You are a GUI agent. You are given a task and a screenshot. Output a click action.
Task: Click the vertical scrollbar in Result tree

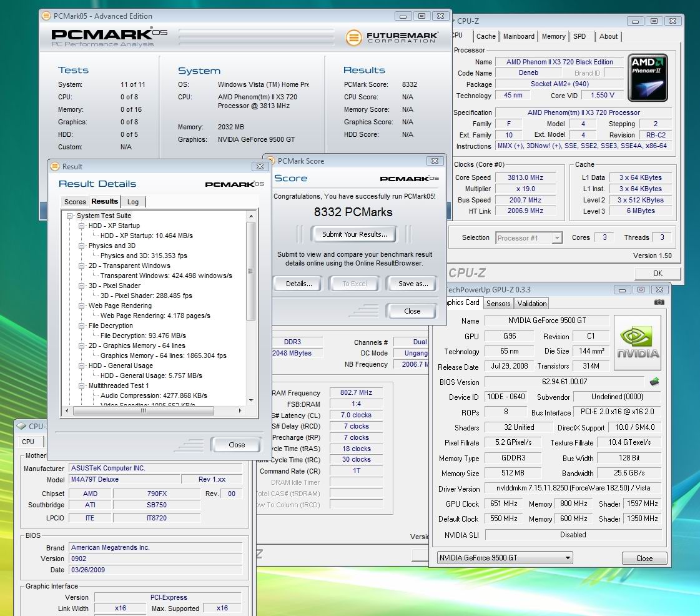[251, 271]
